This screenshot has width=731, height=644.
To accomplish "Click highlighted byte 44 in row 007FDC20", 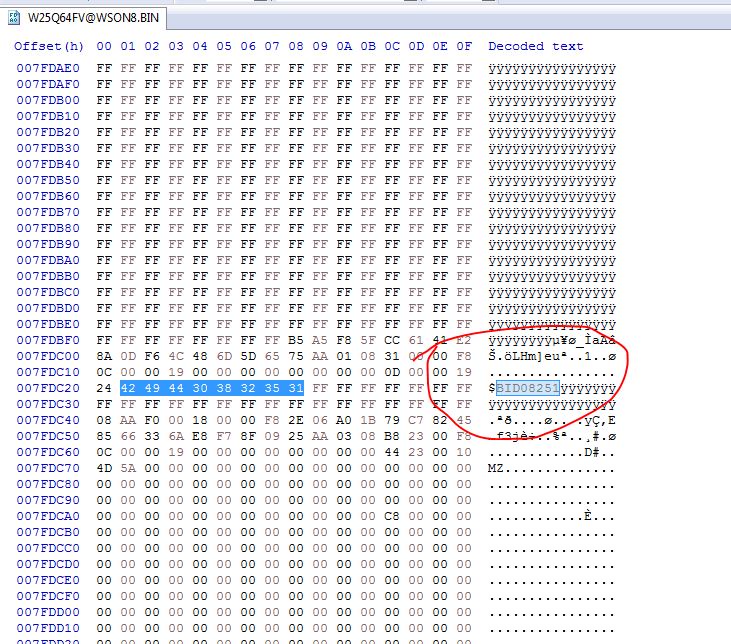I will (176, 388).
